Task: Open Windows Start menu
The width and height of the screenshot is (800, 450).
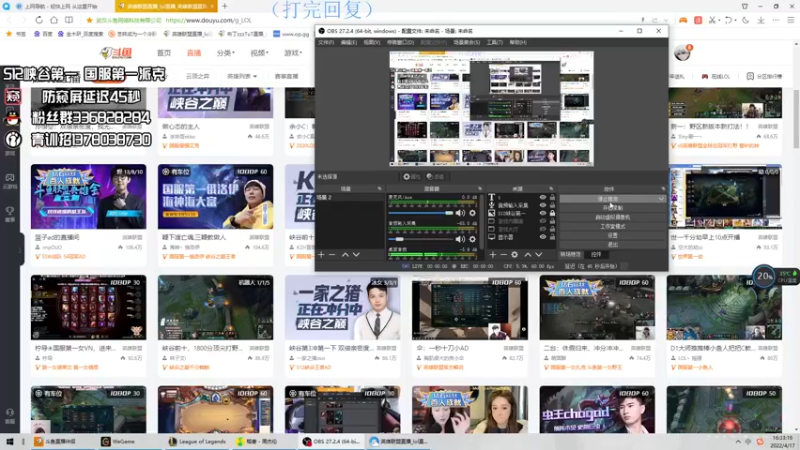Action: click(x=9, y=441)
